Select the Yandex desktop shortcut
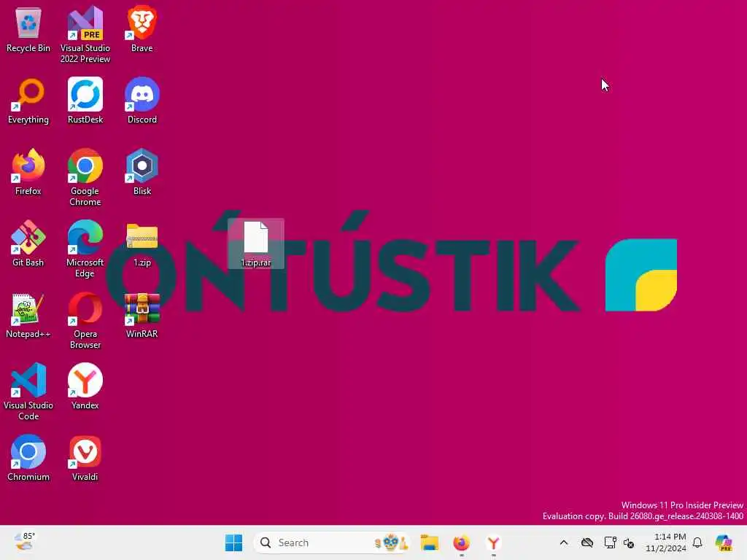The height and width of the screenshot is (560, 747). [x=85, y=386]
